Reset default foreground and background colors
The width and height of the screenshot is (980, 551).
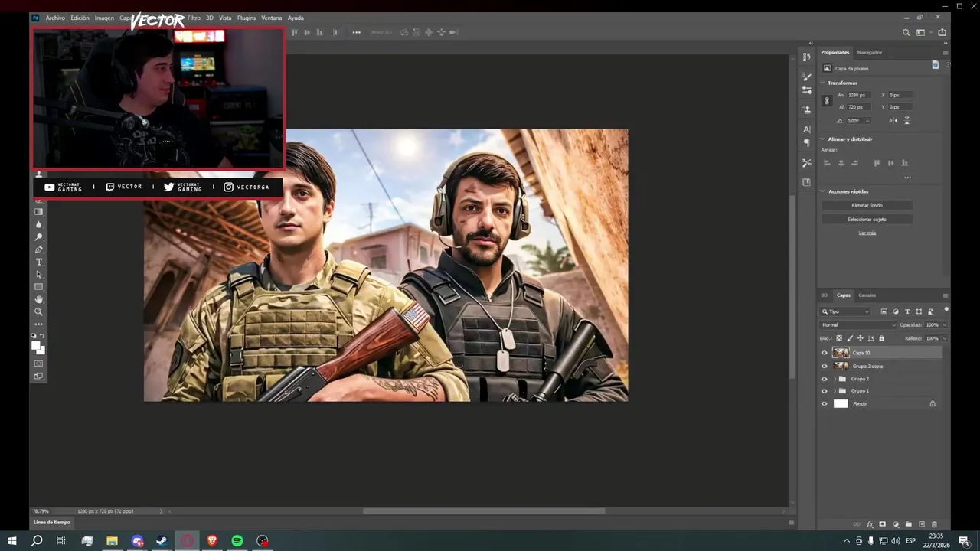tap(34, 336)
